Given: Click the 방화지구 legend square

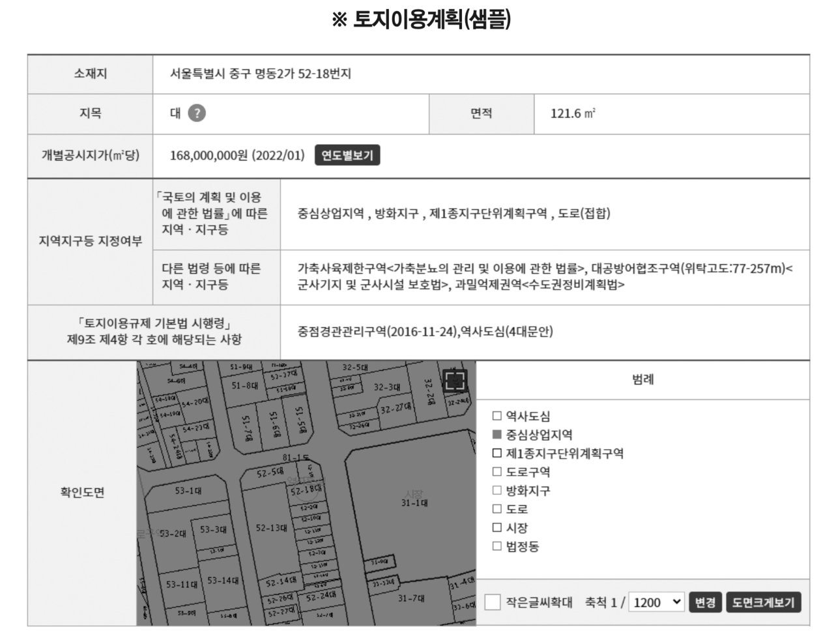Looking at the screenshot, I should (497, 490).
